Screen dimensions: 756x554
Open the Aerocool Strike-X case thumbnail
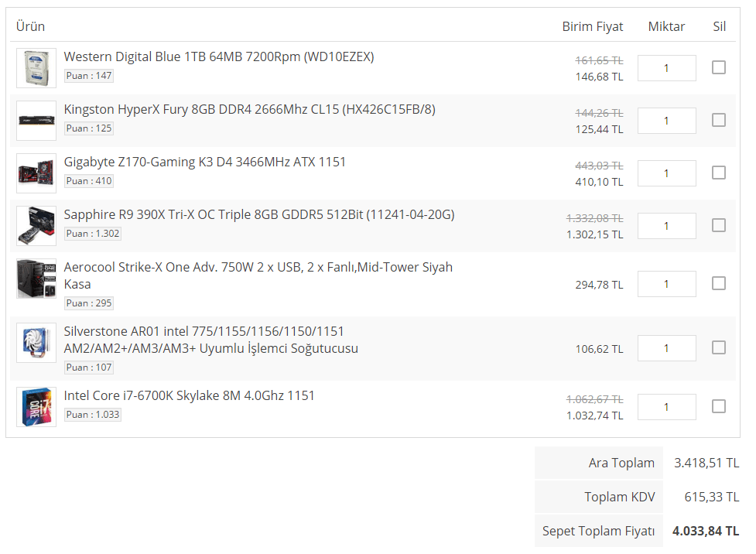(36, 279)
